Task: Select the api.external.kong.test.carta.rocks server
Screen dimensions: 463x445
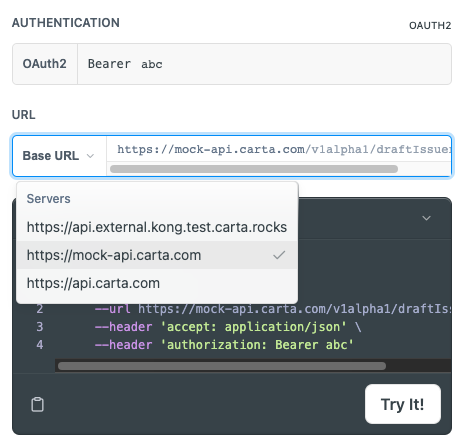Action: click(157, 227)
